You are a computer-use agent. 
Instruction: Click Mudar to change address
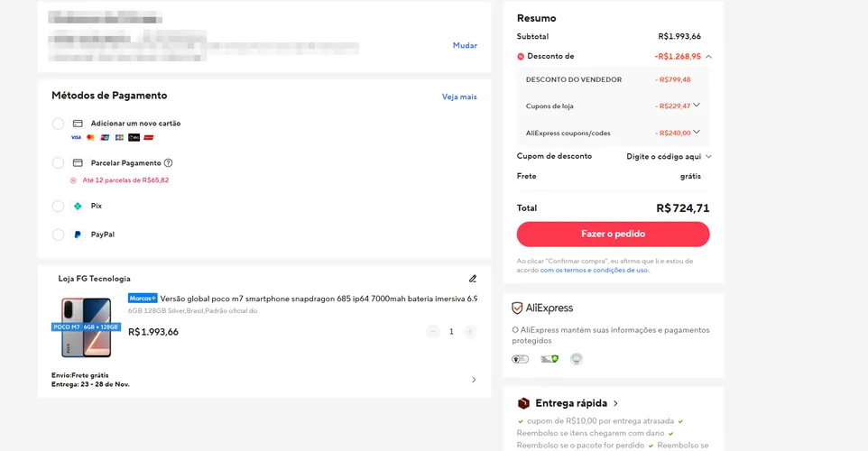465,45
